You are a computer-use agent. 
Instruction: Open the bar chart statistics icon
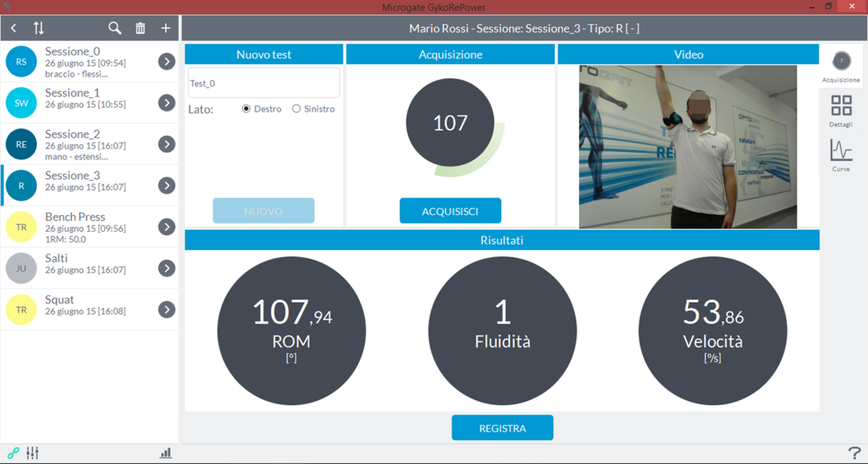(165, 453)
